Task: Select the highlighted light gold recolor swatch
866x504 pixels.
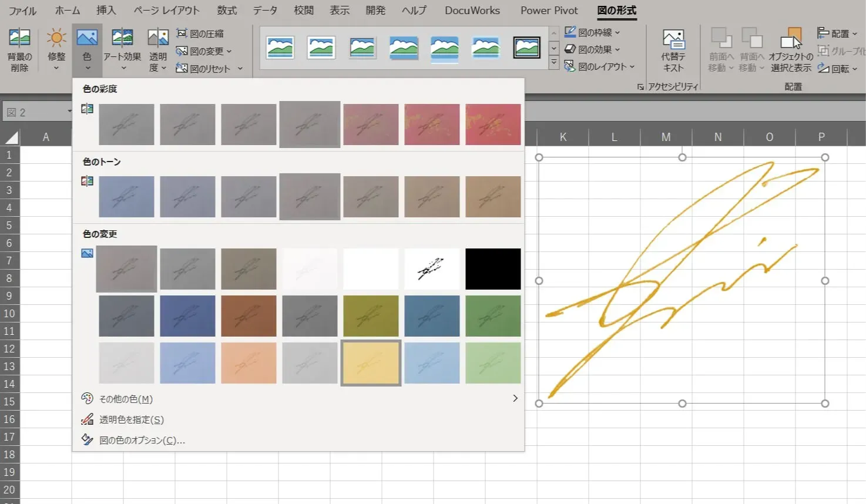Action: tap(371, 363)
